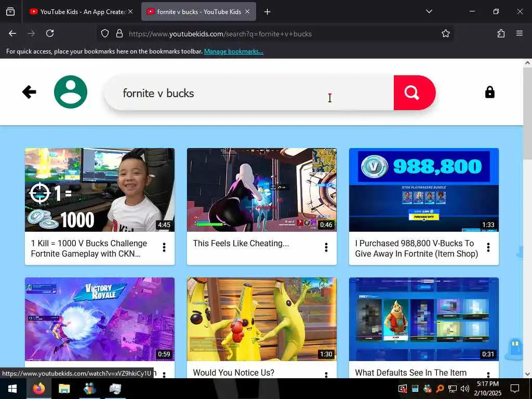Expand the list all tabs chevron

429,11
